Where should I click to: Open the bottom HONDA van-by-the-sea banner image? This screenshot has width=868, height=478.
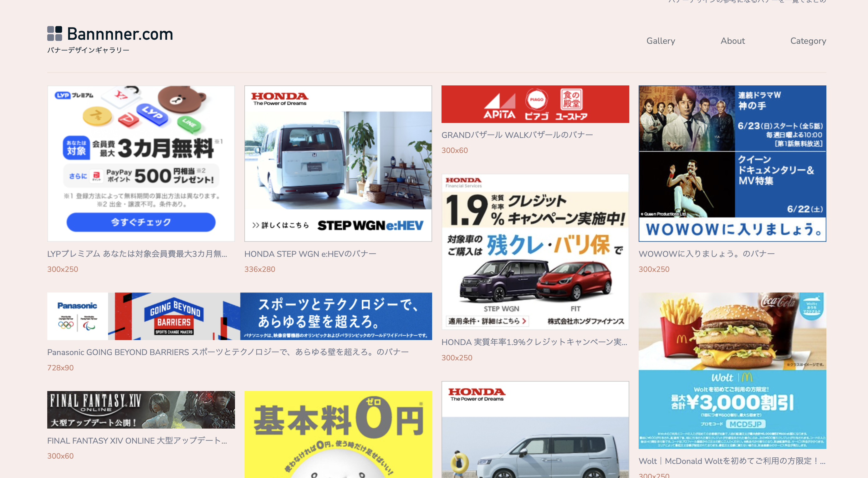535,430
